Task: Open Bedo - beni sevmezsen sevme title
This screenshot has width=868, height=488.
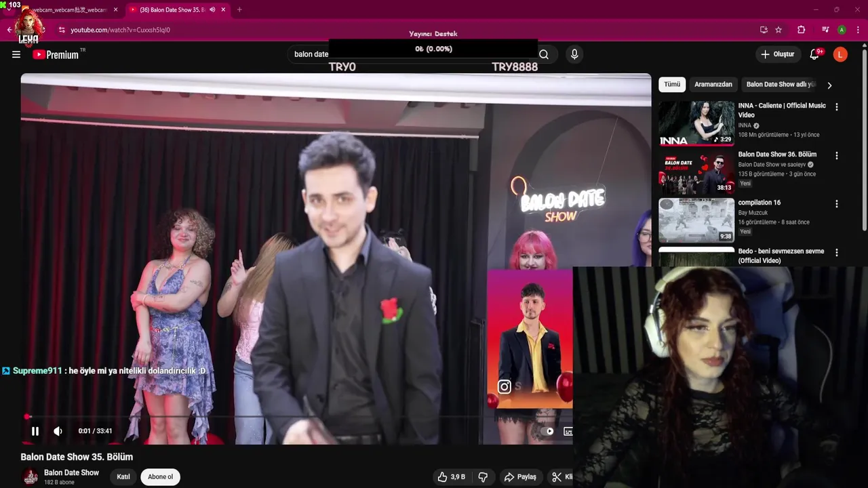Action: pos(781,256)
